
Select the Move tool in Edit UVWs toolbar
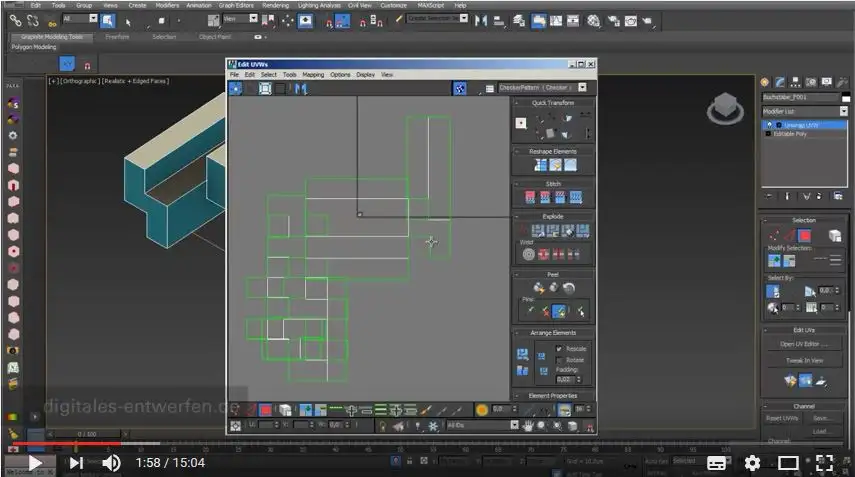click(x=236, y=88)
